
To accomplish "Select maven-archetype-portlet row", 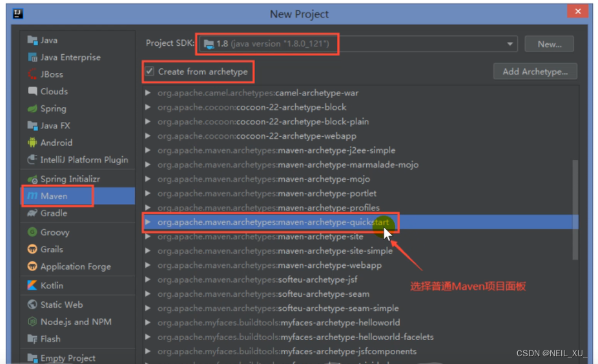I will (x=361, y=193).
